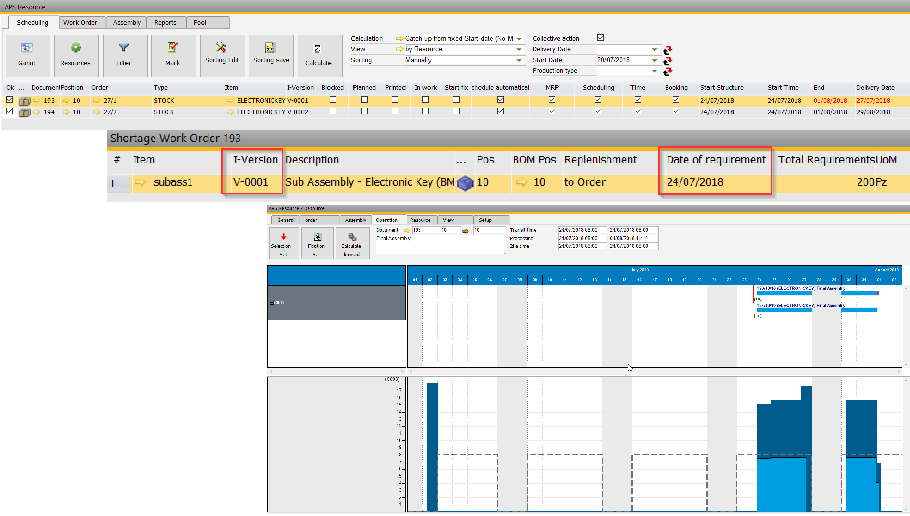
Task: Open the Sorting Edit tool
Action: tap(222, 55)
